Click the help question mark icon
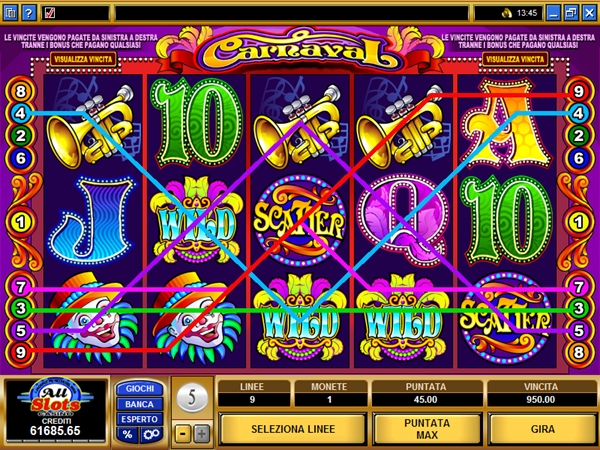The image size is (600, 450). coord(29,13)
